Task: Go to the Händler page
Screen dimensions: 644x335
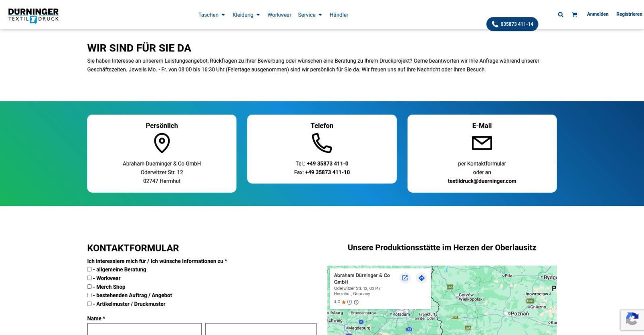Action: coord(339,15)
